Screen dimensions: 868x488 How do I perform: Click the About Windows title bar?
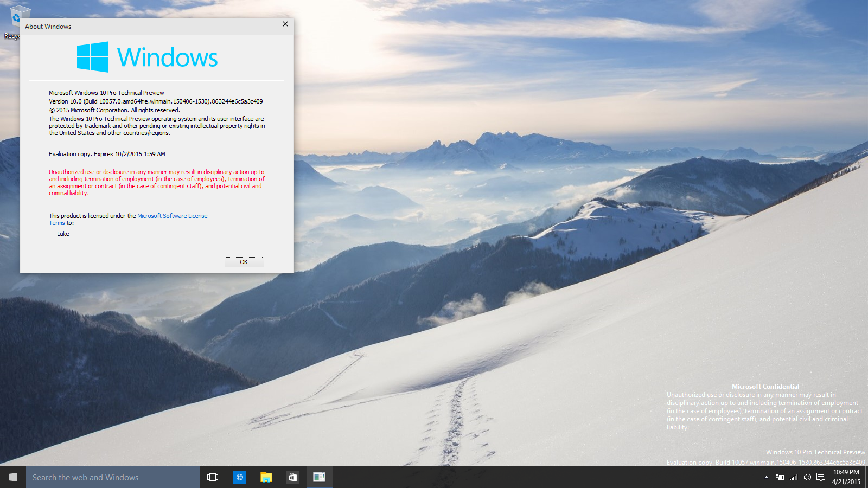tap(149, 26)
